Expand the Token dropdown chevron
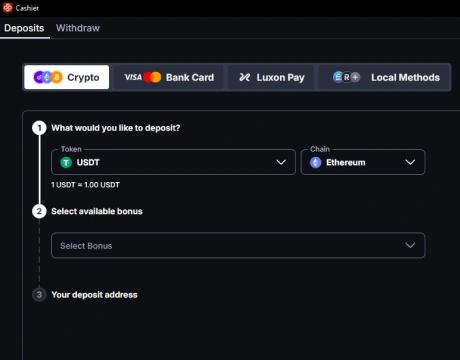The image size is (460, 360). pyautogui.click(x=281, y=162)
